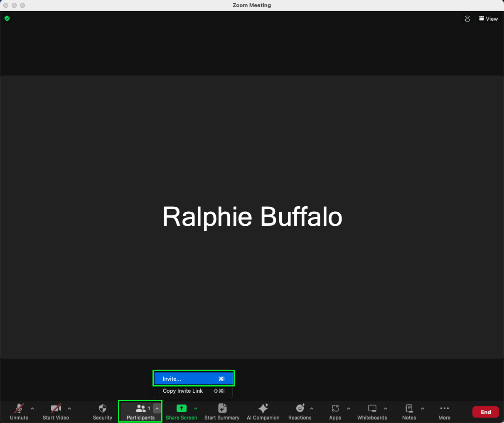Click the green encryption shield icon
The image size is (504, 423).
click(x=7, y=18)
